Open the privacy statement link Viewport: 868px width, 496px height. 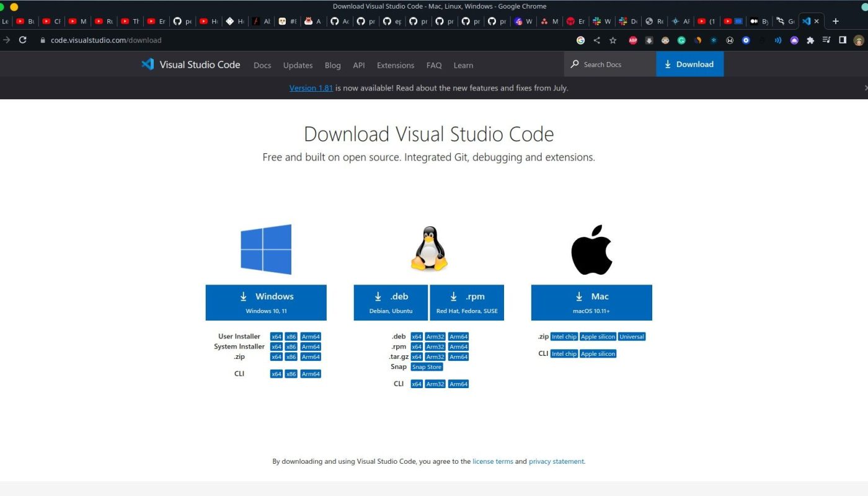[556, 461]
